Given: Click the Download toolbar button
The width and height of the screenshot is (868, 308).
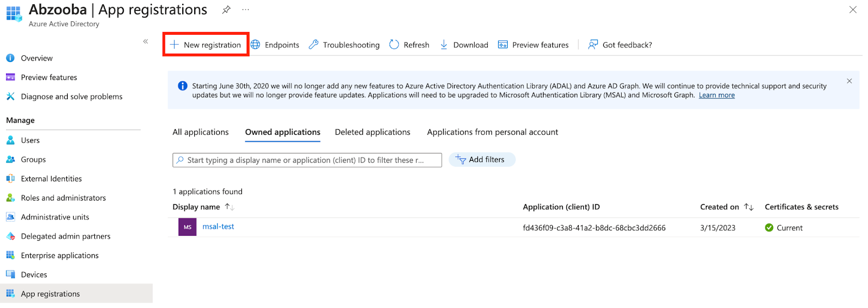Looking at the screenshot, I should [x=464, y=45].
